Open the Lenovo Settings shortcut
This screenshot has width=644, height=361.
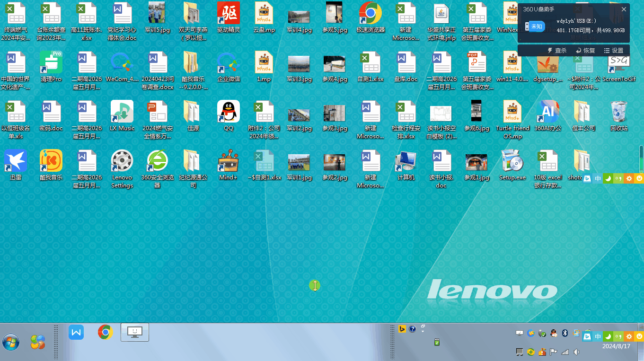[122, 169]
